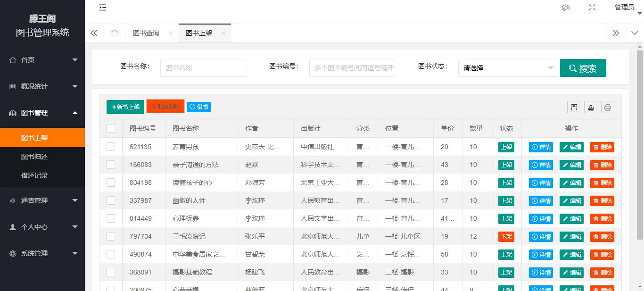Switch to the 图书查询 tab
This screenshot has width=644, height=291.
click(x=146, y=33)
